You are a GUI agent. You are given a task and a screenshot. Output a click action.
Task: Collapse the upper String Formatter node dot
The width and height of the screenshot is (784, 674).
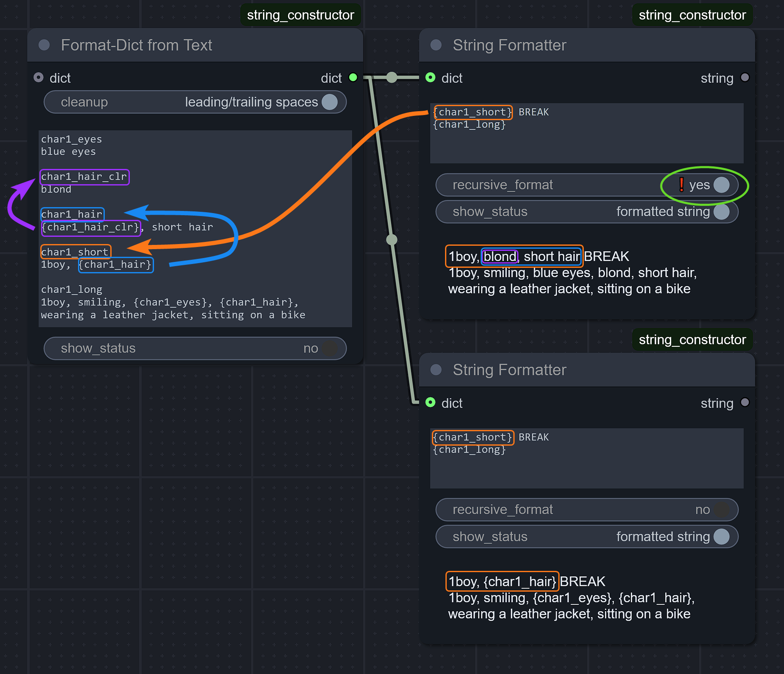(436, 45)
